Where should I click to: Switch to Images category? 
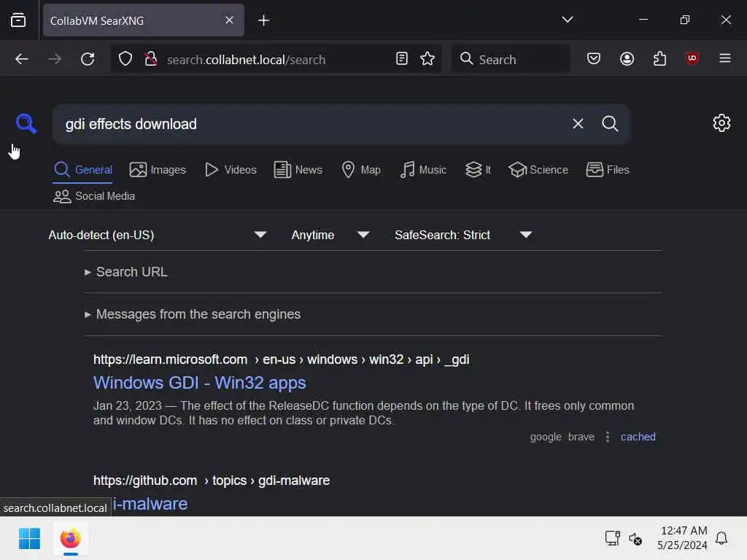(x=158, y=170)
